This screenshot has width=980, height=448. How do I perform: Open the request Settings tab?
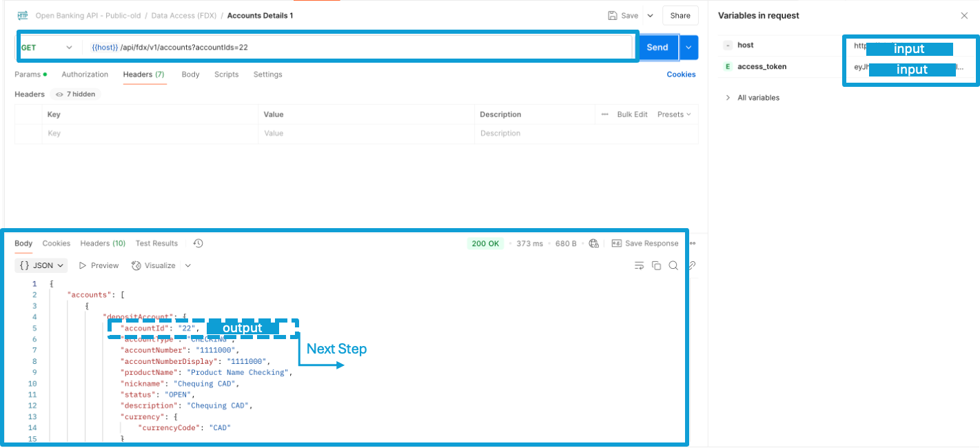[x=267, y=74]
